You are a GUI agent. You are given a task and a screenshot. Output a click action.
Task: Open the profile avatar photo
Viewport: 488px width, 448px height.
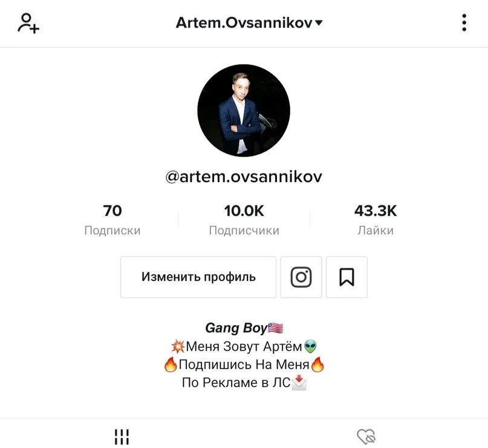pos(244,111)
